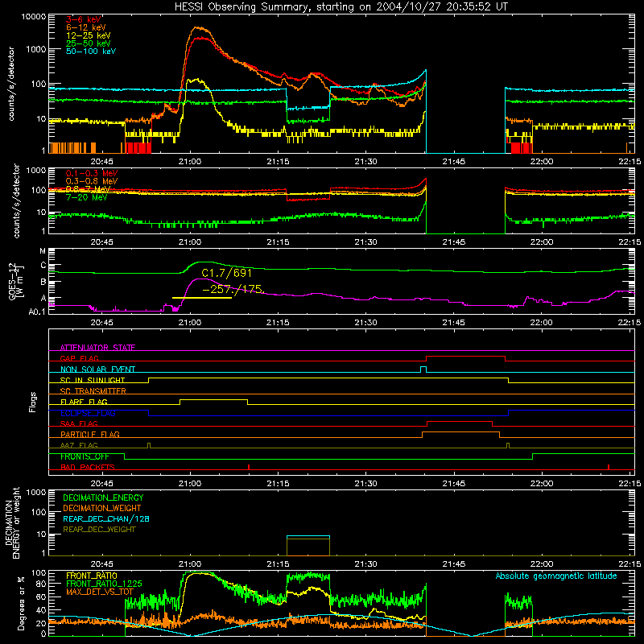This screenshot has width=644, height=644.
Task: Click the "M" class tick in the GOES panel
Action: (x=43, y=251)
